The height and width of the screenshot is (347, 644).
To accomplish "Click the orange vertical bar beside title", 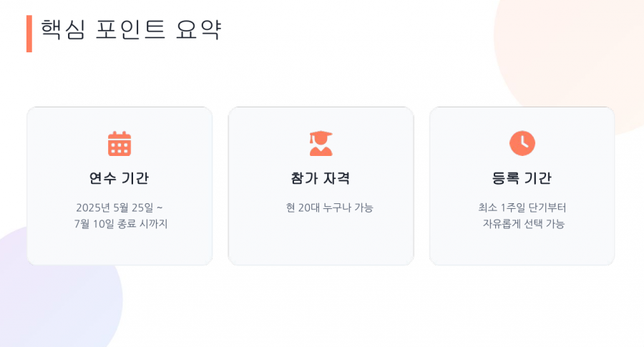I will pyautogui.click(x=29, y=34).
